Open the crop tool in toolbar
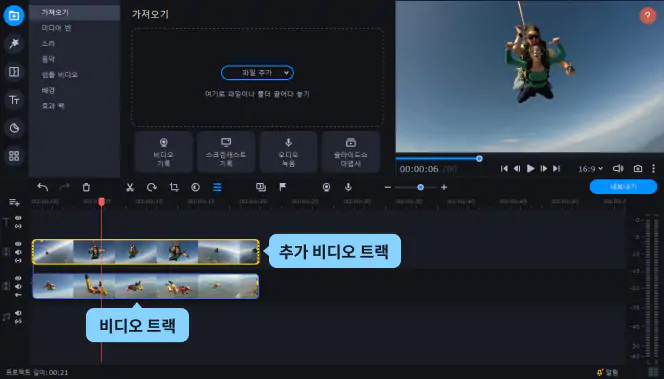664x379 pixels. pyautogui.click(x=174, y=187)
